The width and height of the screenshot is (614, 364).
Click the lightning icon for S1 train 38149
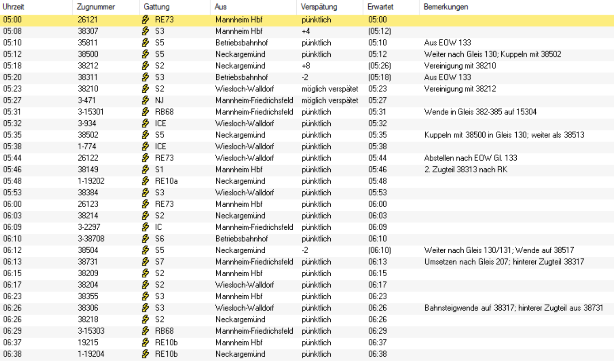tap(145, 170)
